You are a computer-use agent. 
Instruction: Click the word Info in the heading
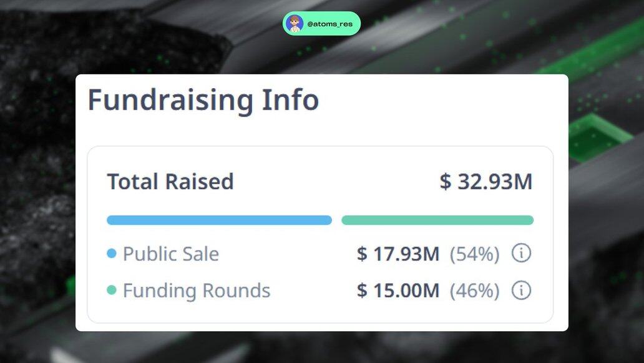(290, 100)
